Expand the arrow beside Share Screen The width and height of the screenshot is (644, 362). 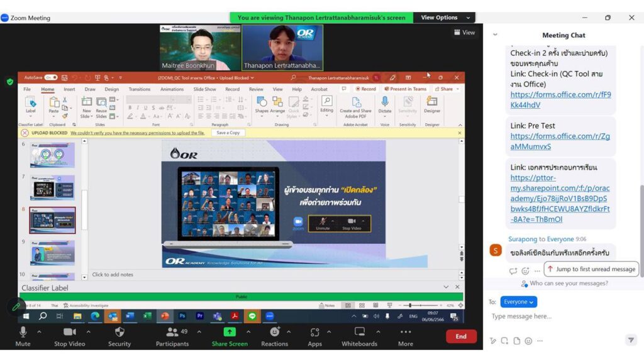click(x=248, y=332)
